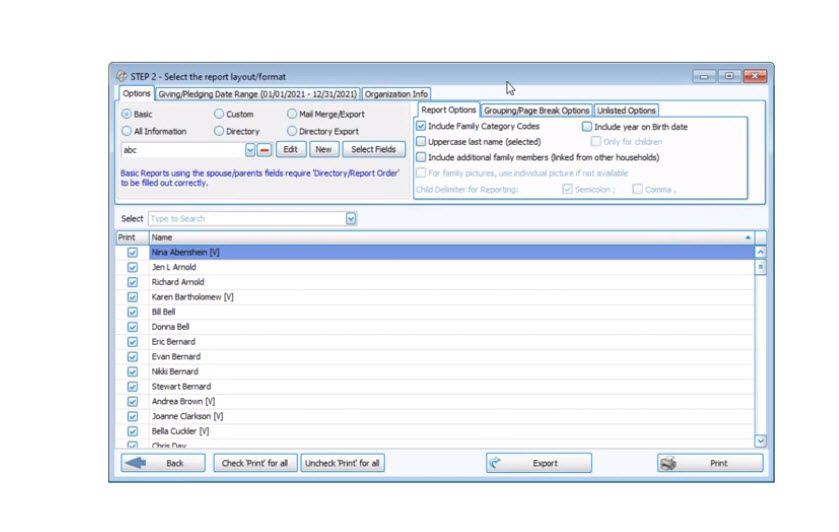Click the Select Fields button
839x532 pixels.
[x=373, y=150]
